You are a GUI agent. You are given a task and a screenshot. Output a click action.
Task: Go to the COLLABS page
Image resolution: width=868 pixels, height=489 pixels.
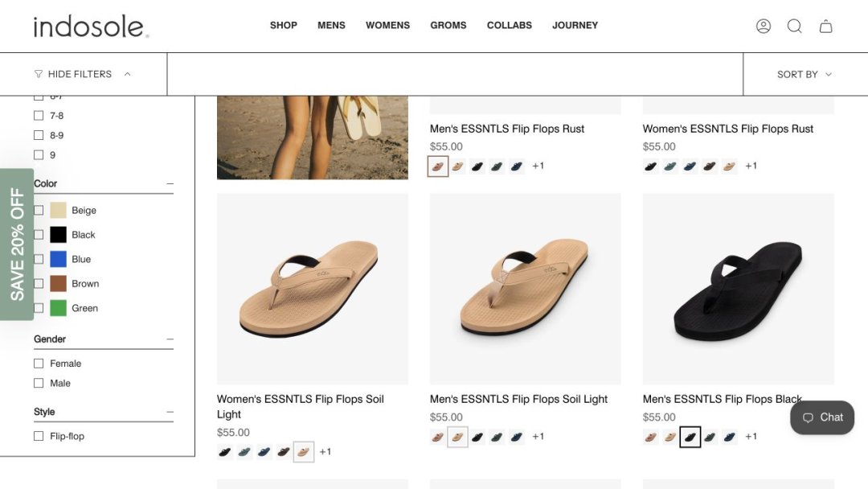(510, 26)
